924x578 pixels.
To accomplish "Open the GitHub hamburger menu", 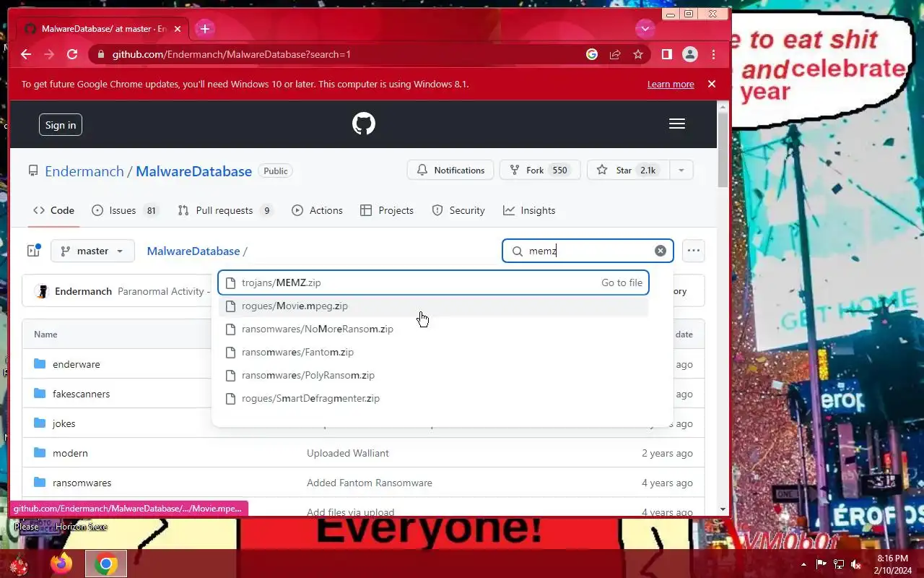I will [677, 124].
